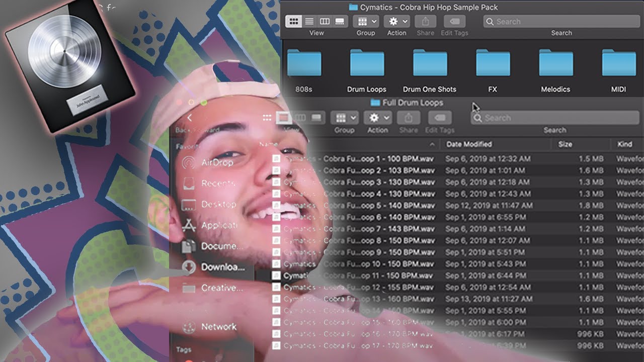This screenshot has height=362, width=644.
Task: Click the 1.5 MB size cell
Action: [x=591, y=158]
